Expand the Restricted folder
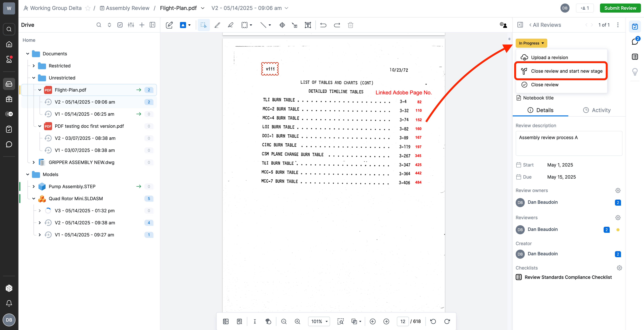 click(x=34, y=66)
